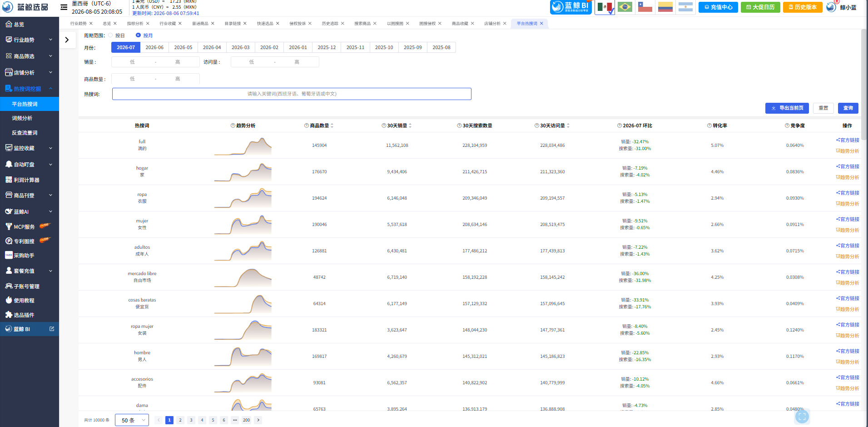Click help icon beside 竞争度 header
Image resolution: width=868 pixels, height=427 pixels.
click(787, 126)
